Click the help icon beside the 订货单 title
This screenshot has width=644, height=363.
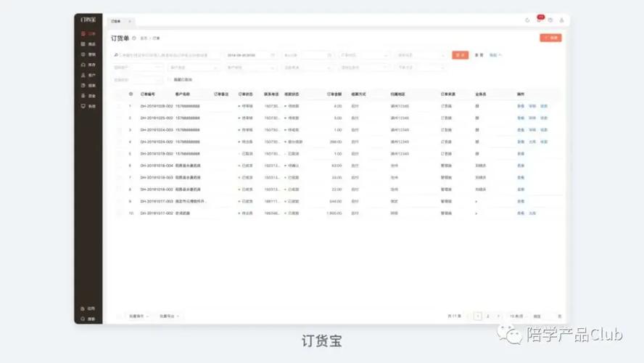[x=134, y=38]
